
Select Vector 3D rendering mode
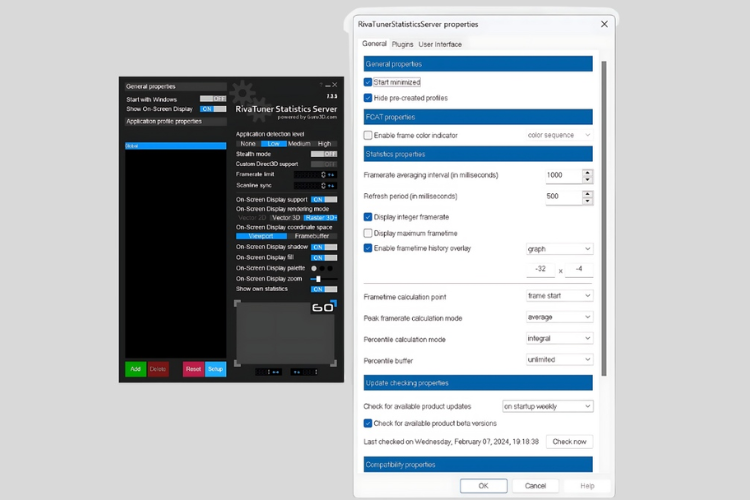[x=286, y=218]
